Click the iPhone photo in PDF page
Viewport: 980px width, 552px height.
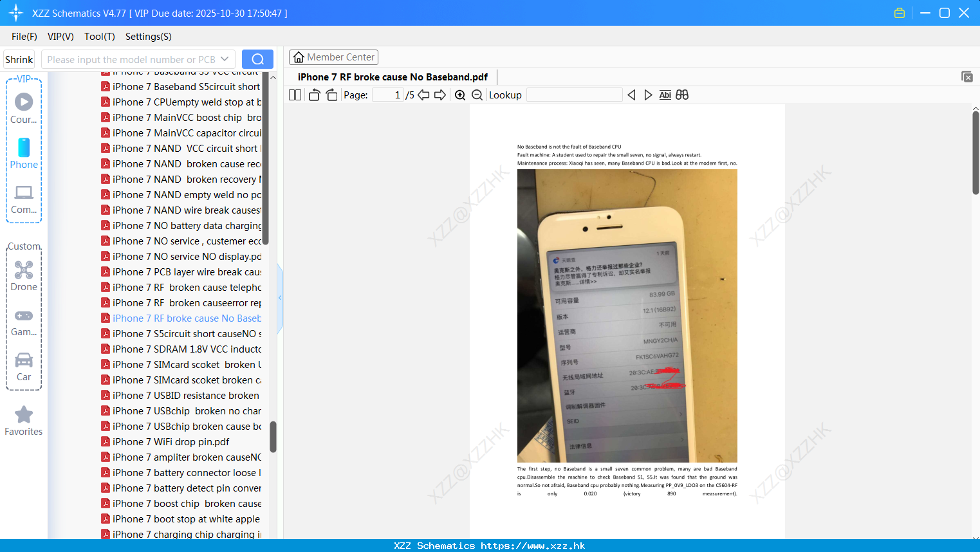[x=627, y=315]
